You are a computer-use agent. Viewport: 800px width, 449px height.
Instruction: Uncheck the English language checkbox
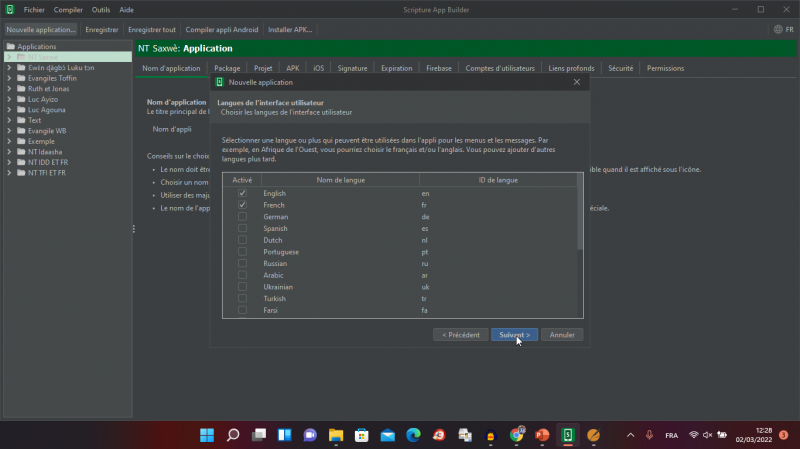[x=242, y=193]
